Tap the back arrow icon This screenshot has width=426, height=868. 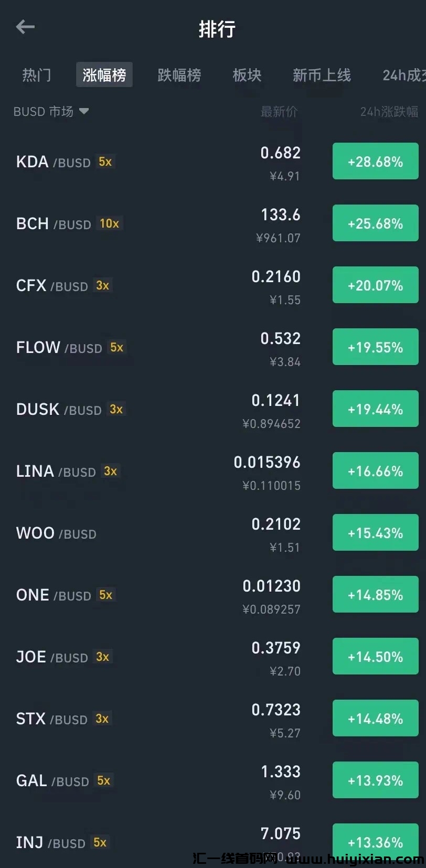pos(25,27)
